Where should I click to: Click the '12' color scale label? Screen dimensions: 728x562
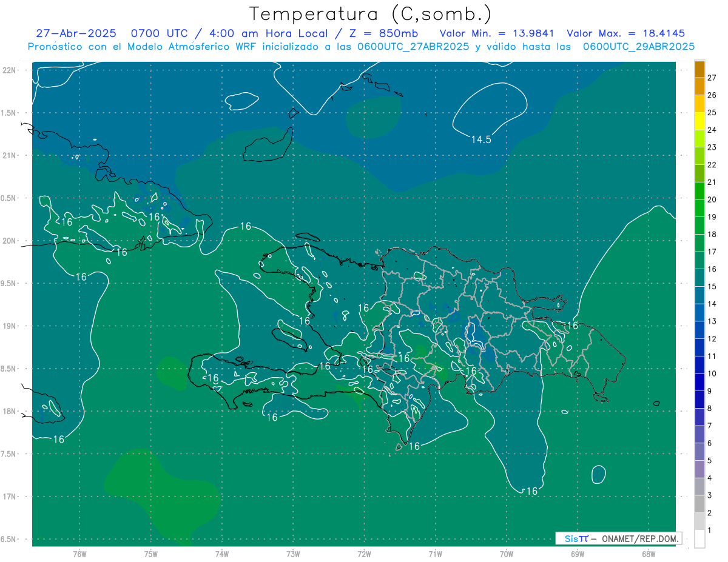pyautogui.click(x=712, y=339)
